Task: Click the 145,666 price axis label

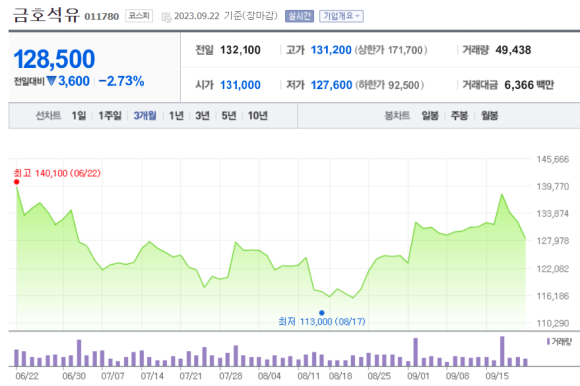Action: pyautogui.click(x=553, y=159)
